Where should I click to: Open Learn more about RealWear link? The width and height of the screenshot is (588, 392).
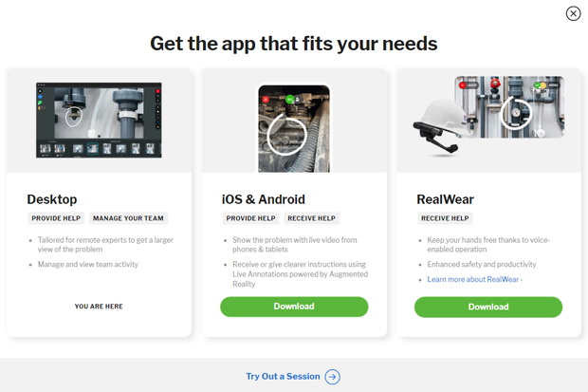474,279
